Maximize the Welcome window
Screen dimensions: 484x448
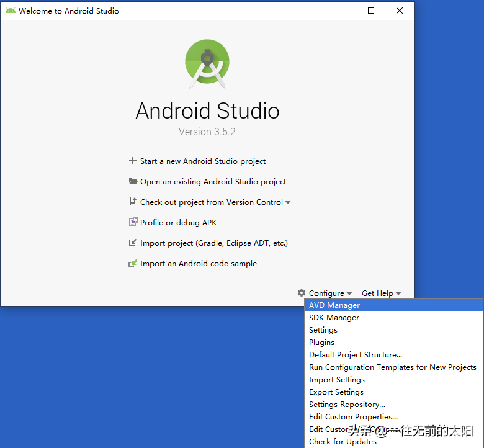coord(371,11)
